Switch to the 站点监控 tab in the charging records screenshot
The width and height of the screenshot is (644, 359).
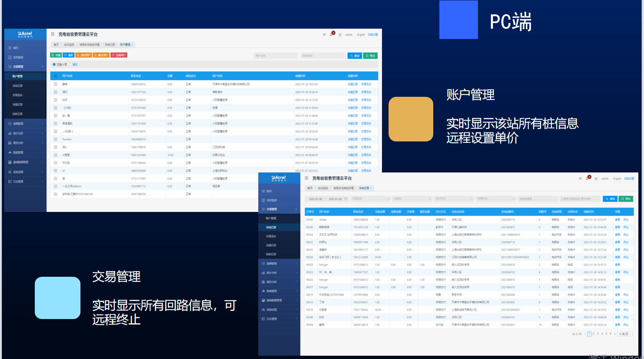coord(323,188)
